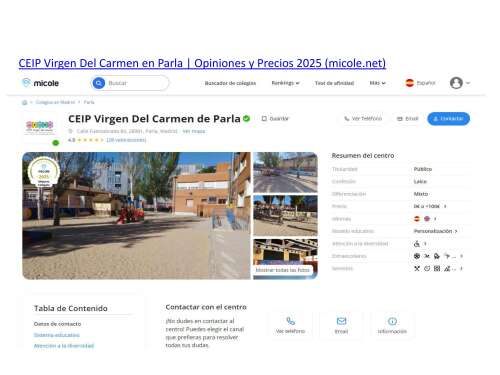Click the Público ownership value
This screenshot has width=500, height=375.
423,169
